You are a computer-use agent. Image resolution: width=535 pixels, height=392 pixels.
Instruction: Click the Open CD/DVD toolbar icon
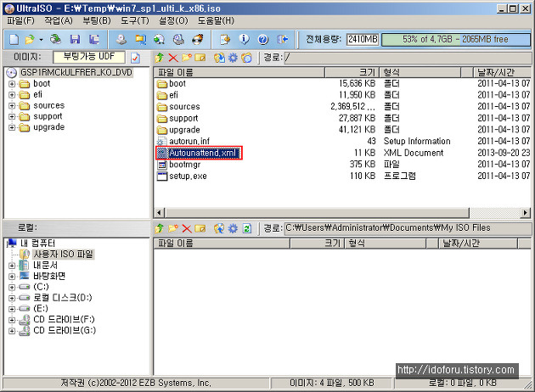55,40
